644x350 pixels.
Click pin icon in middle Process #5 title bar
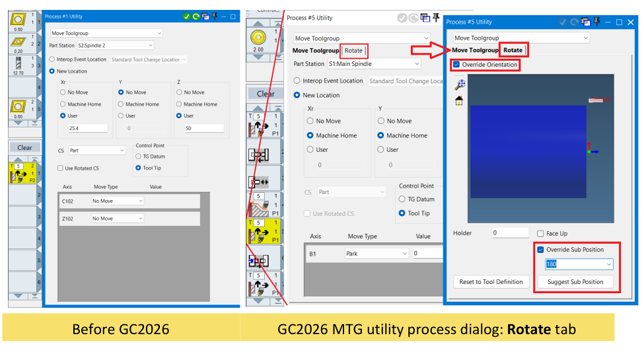point(436,18)
